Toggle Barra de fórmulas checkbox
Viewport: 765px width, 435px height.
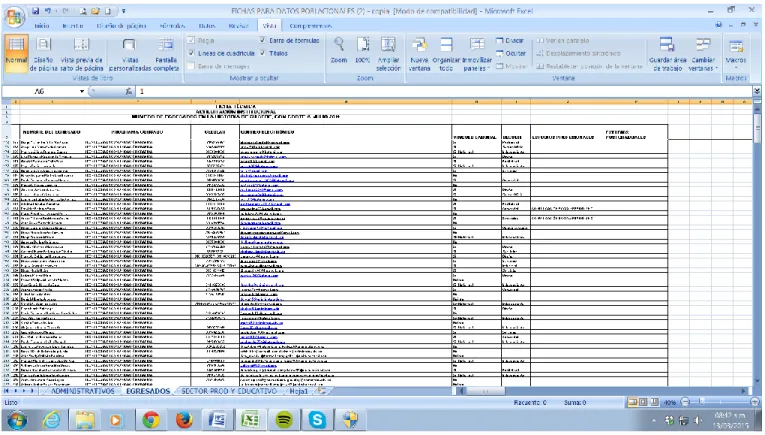click(262, 40)
